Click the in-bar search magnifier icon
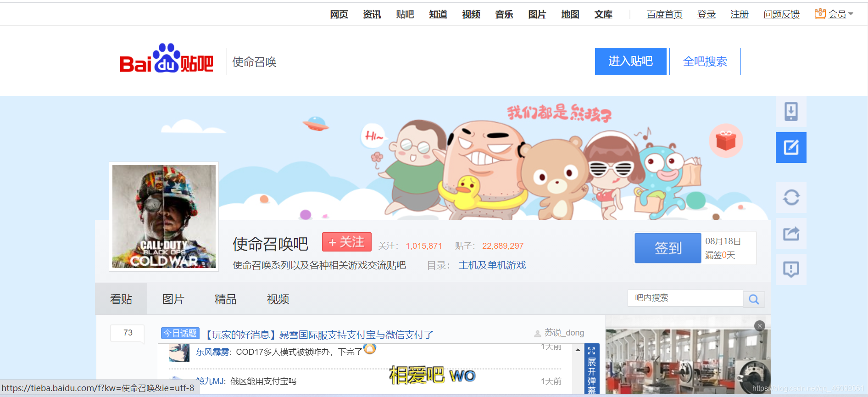 [x=754, y=299]
